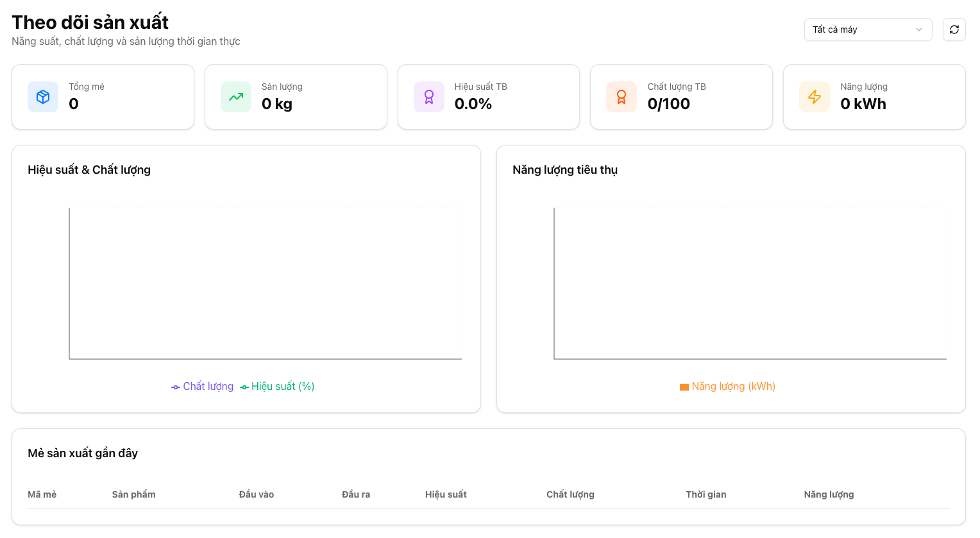Click the Sản phẩm column header
Viewport: 980px width, 538px height.
point(133,494)
